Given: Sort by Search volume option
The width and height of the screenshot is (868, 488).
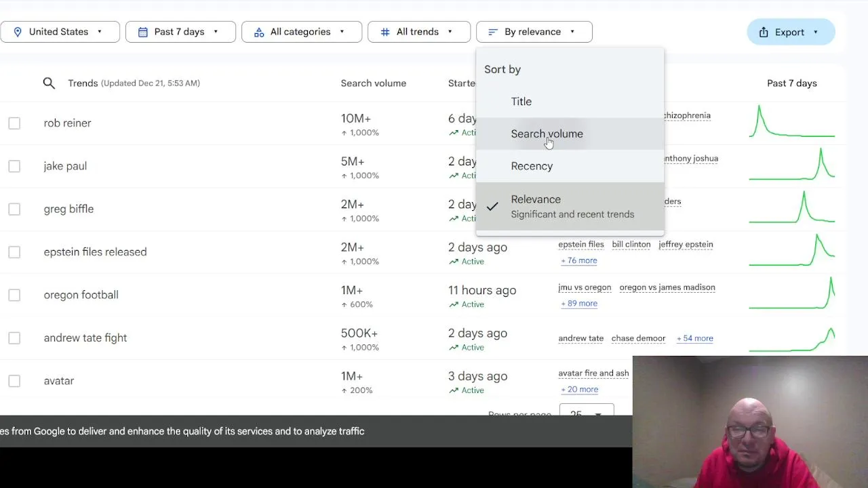Looking at the screenshot, I should click(x=547, y=134).
